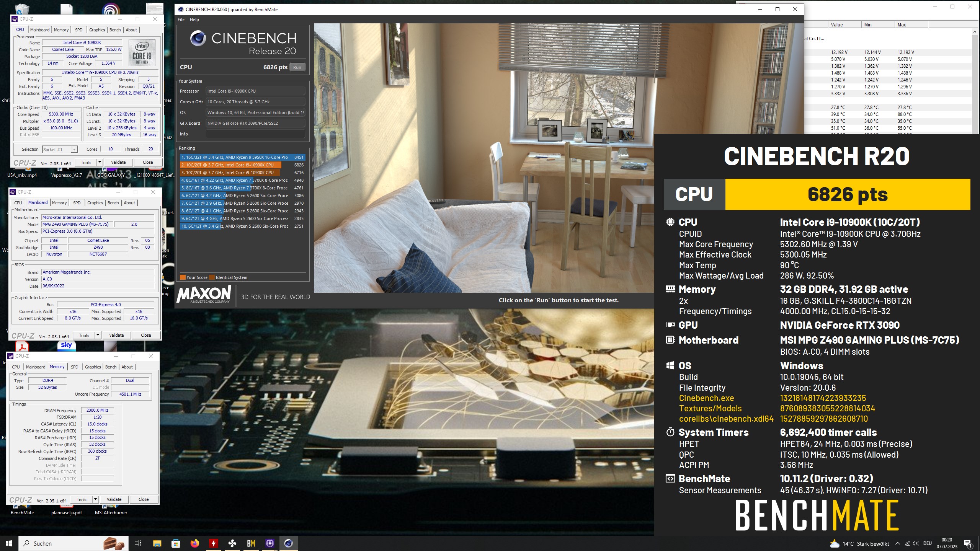Click Validate in the Mainboard CPU-Z window

point(116,335)
